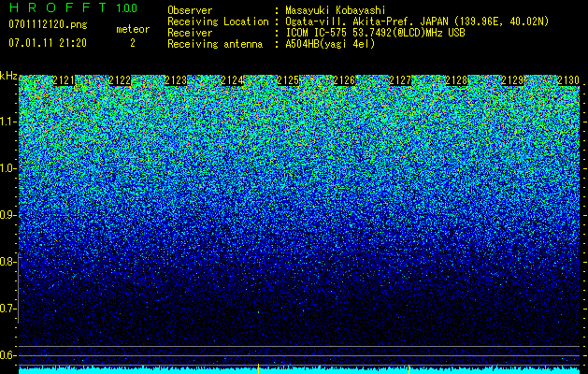Click the Receiving Location label
Image resolution: width=588 pixels, height=374 pixels.
click(218, 22)
